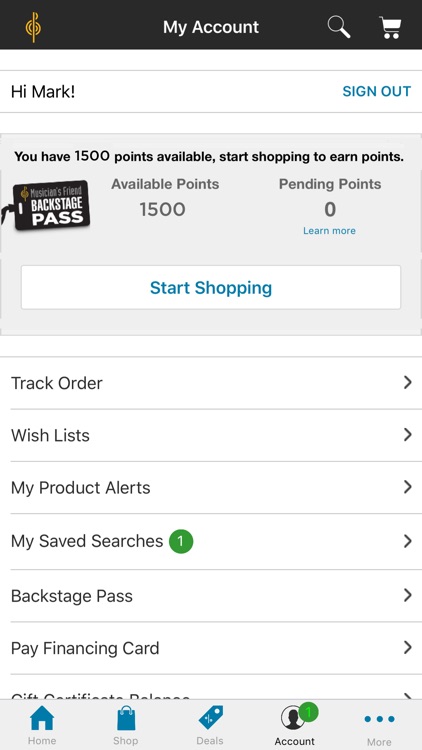Open the Shop bag icon tab
The height and width of the screenshot is (750, 422).
coord(126,718)
